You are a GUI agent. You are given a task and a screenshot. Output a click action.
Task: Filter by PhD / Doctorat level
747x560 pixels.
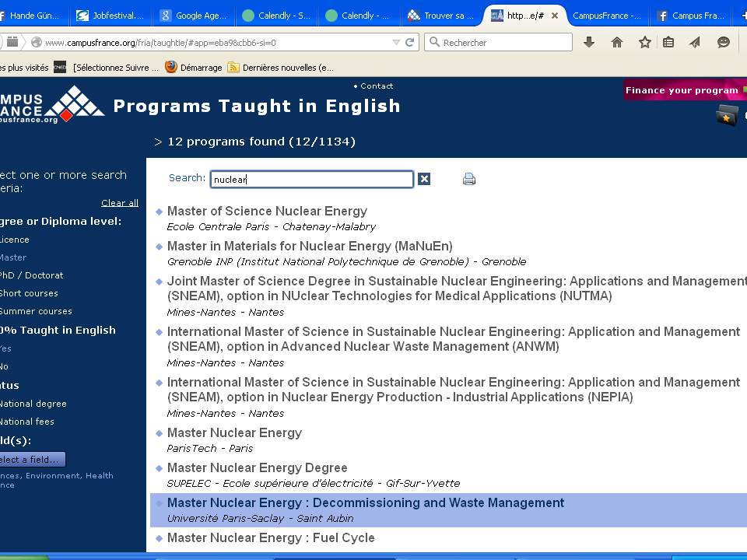(x=31, y=275)
